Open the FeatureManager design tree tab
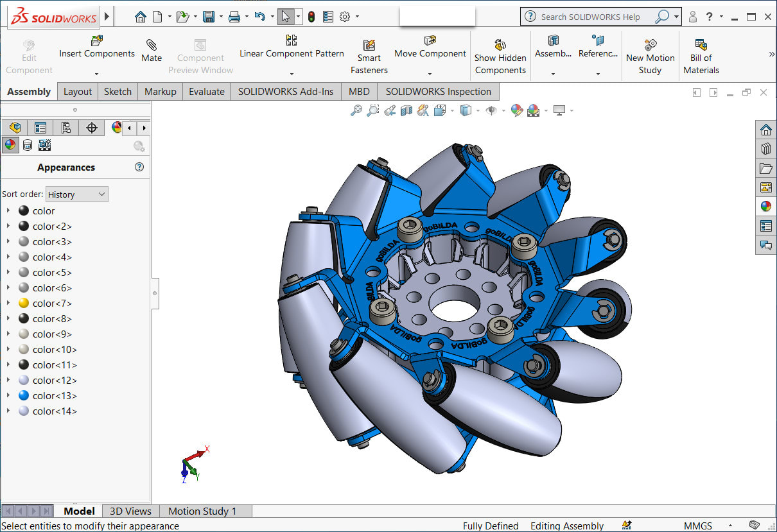This screenshot has width=777, height=532. point(15,128)
